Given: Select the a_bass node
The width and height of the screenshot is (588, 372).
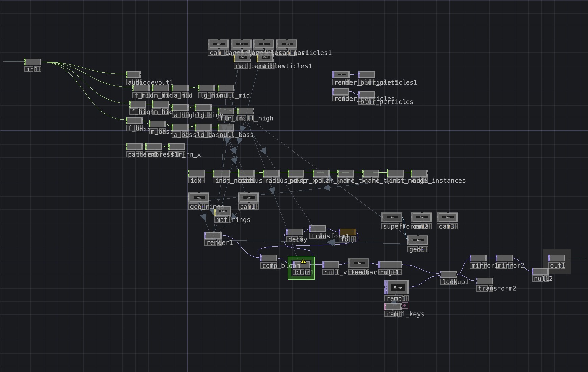Looking at the screenshot, I should pyautogui.click(x=180, y=127).
